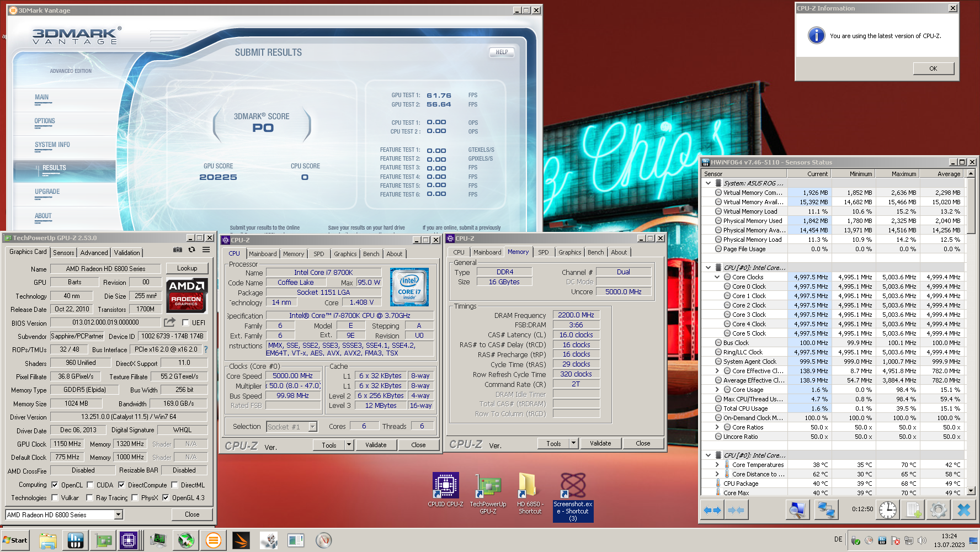Click OK in CPU-Z Information dialog

pyautogui.click(x=933, y=68)
